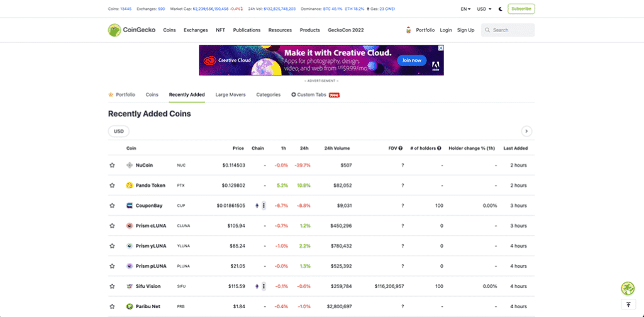Open the Products menu

pyautogui.click(x=309, y=30)
